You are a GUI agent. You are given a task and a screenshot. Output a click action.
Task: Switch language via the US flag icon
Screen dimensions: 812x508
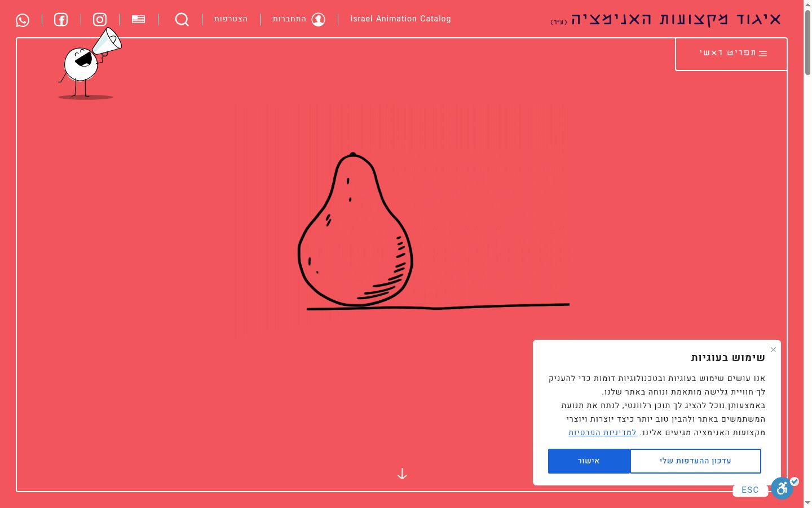coord(138,19)
